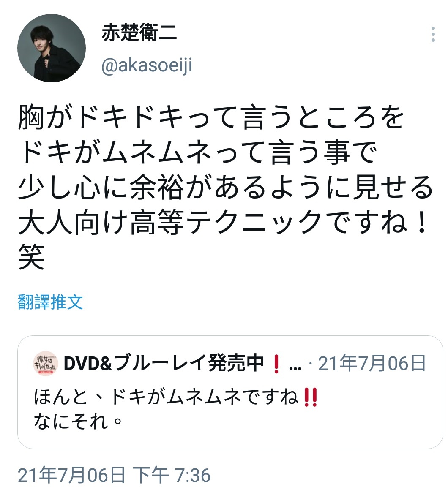The image size is (448, 495).
Task: Open the quoted tweet's small avatar icon
Action: (x=46, y=363)
